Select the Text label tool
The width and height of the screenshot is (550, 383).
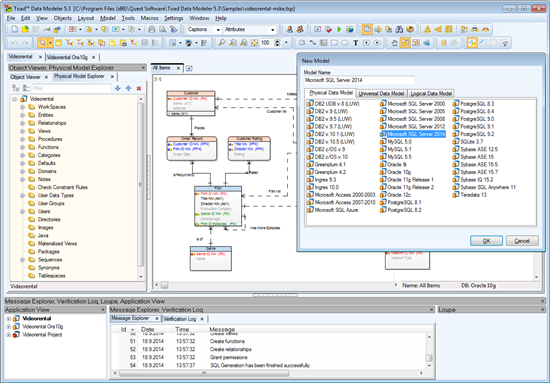[356, 43]
